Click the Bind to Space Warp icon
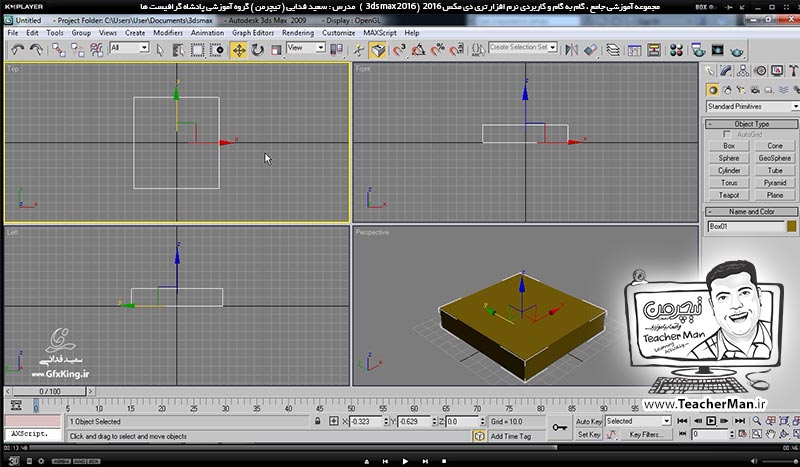800x467 pixels. point(96,50)
